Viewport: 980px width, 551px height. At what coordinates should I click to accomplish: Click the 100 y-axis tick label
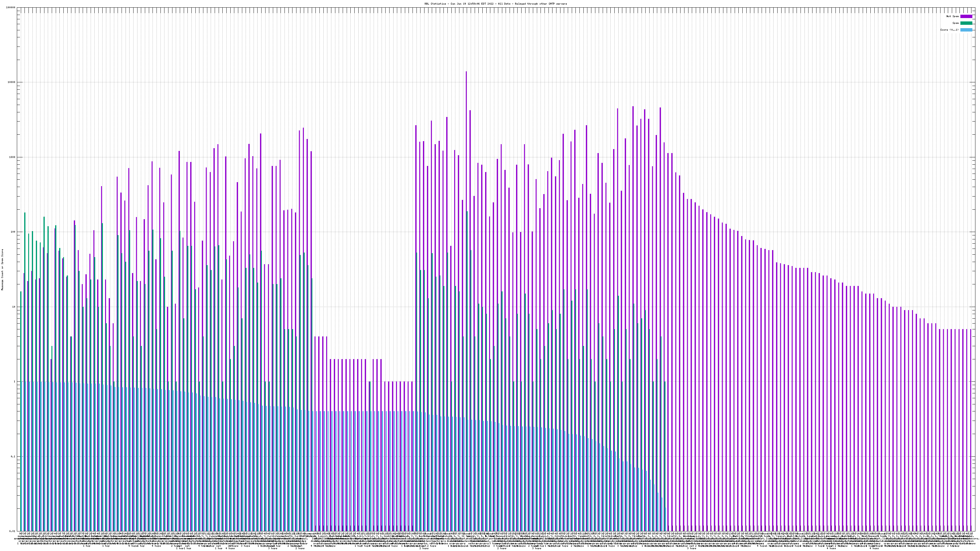tap(13, 232)
